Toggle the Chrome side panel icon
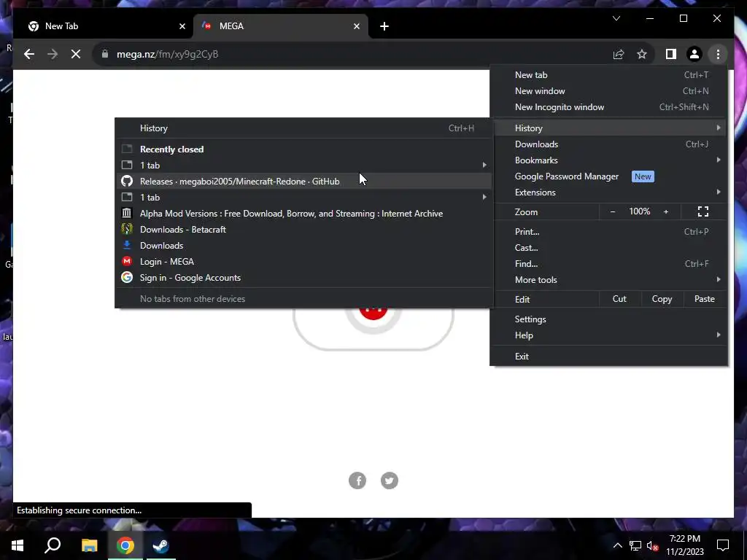747x560 pixels. pos(671,54)
